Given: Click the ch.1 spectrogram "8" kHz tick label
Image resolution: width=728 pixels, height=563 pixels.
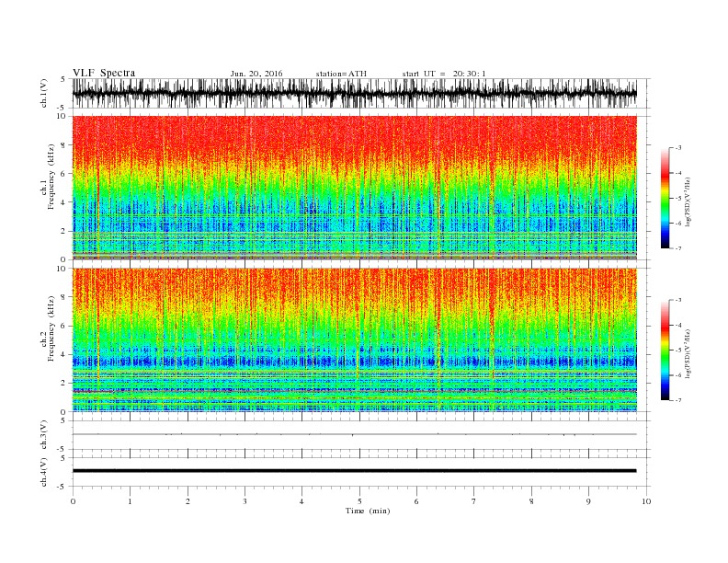Looking at the screenshot, I should [x=64, y=145].
